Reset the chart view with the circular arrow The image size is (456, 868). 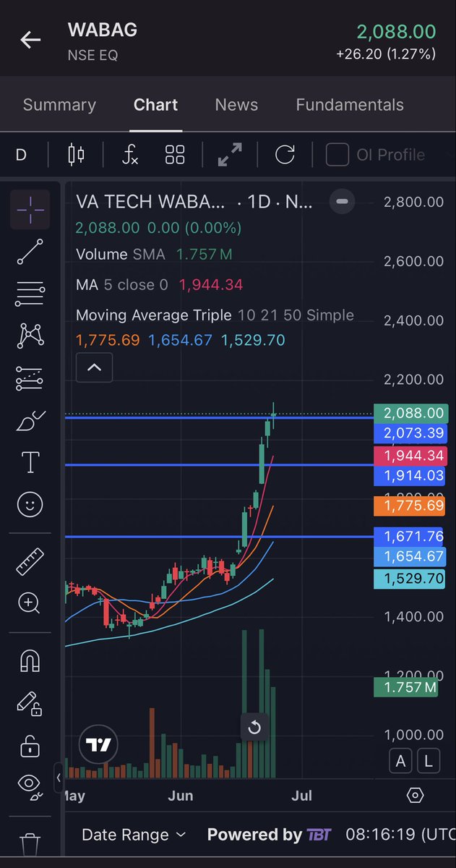tap(254, 727)
